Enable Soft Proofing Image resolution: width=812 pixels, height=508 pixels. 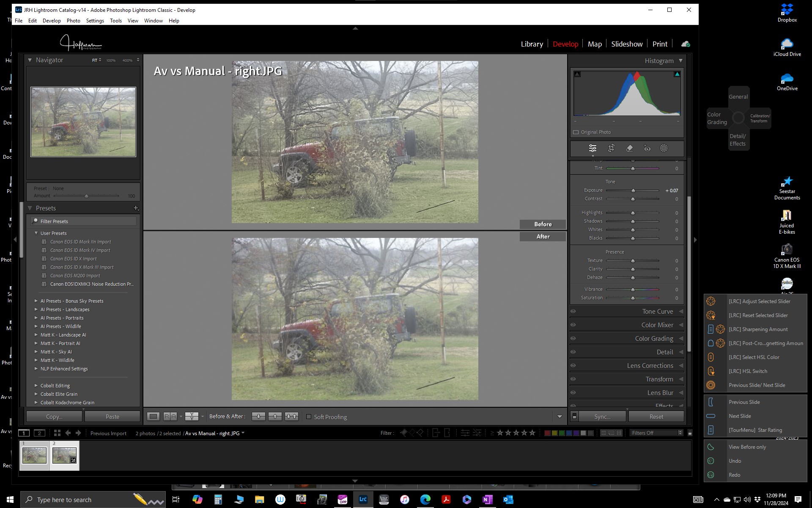tap(309, 417)
